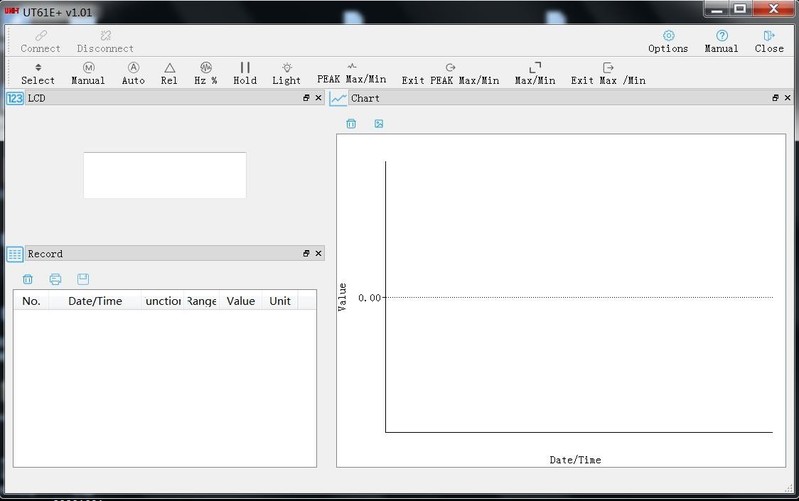
Task: Select the Hz % function
Action: pyautogui.click(x=206, y=68)
